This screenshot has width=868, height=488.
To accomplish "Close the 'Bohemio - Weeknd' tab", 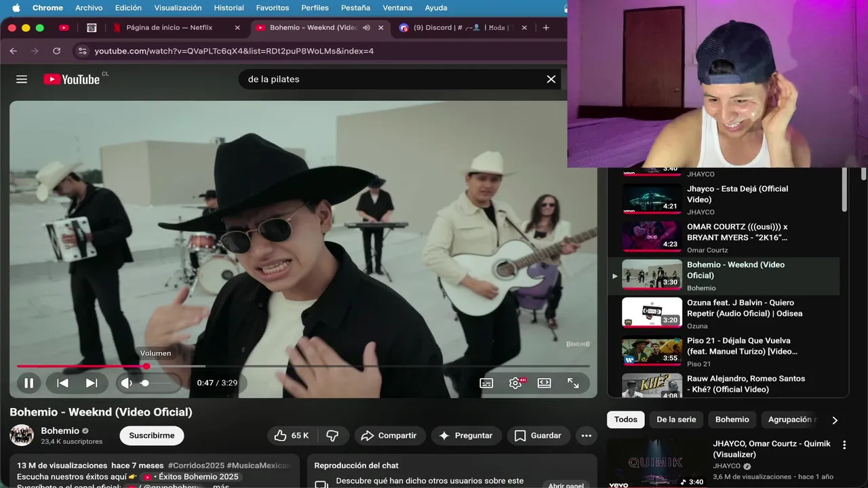I will click(x=380, y=28).
